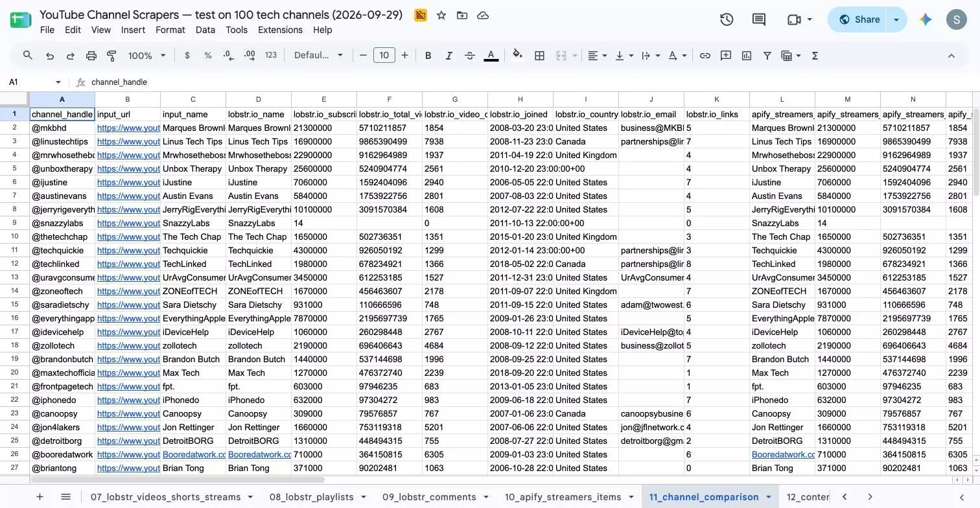980x508 pixels.
Task: Move document to a folder
Action: (x=462, y=15)
